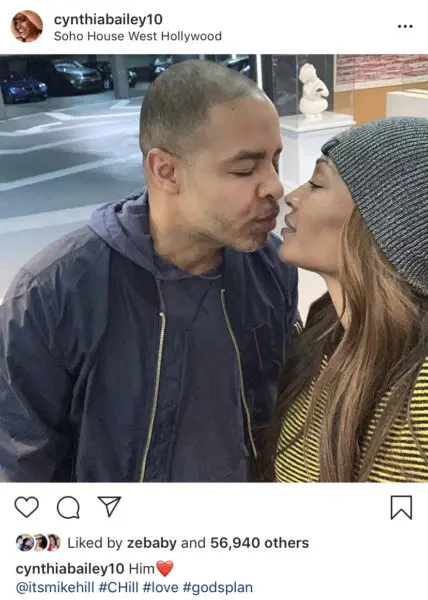The image size is (428, 600).
Task: Click the main post photo
Action: 214,268
